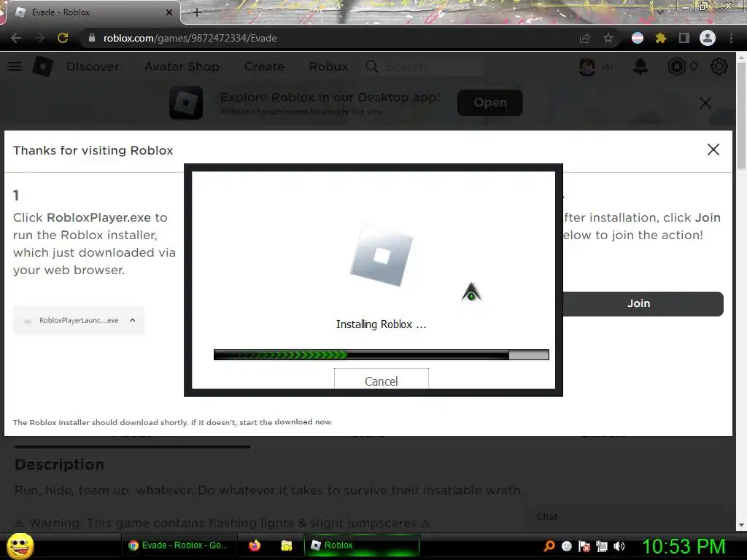Viewport: 747px width, 560px height.
Task: Share this page via address bar icon
Action: 585,38
